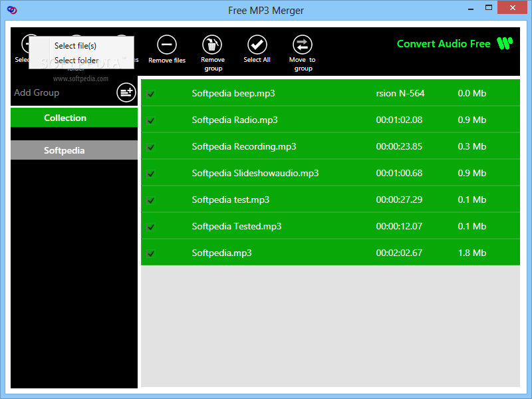Click the size value 0.0 Mb

click(x=472, y=93)
